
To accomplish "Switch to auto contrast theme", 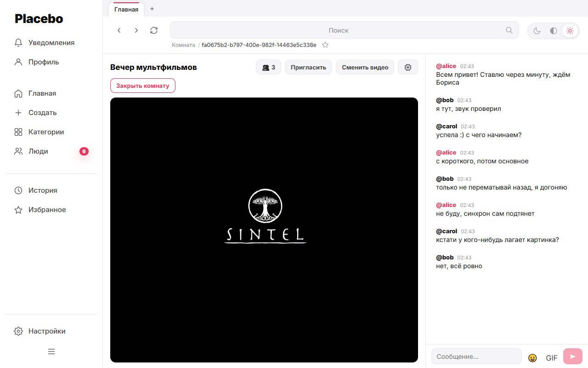I will (x=554, y=31).
